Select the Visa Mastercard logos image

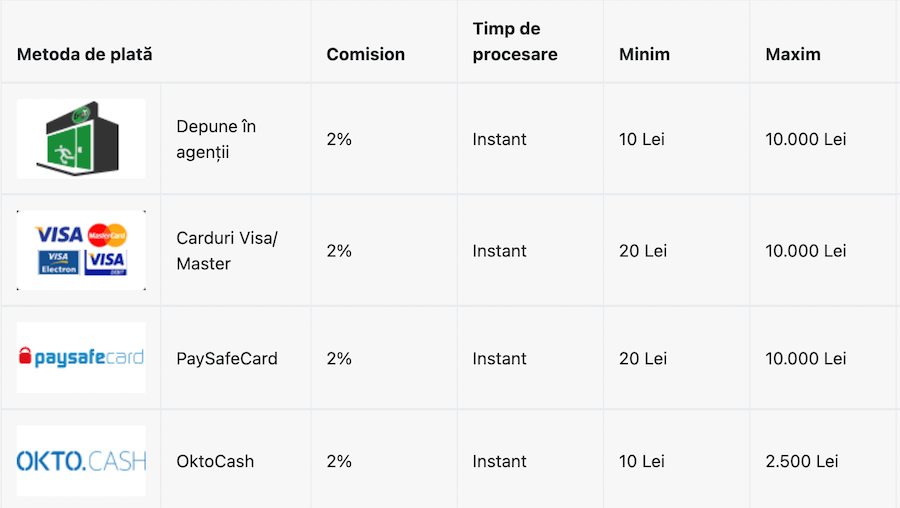pos(81,250)
